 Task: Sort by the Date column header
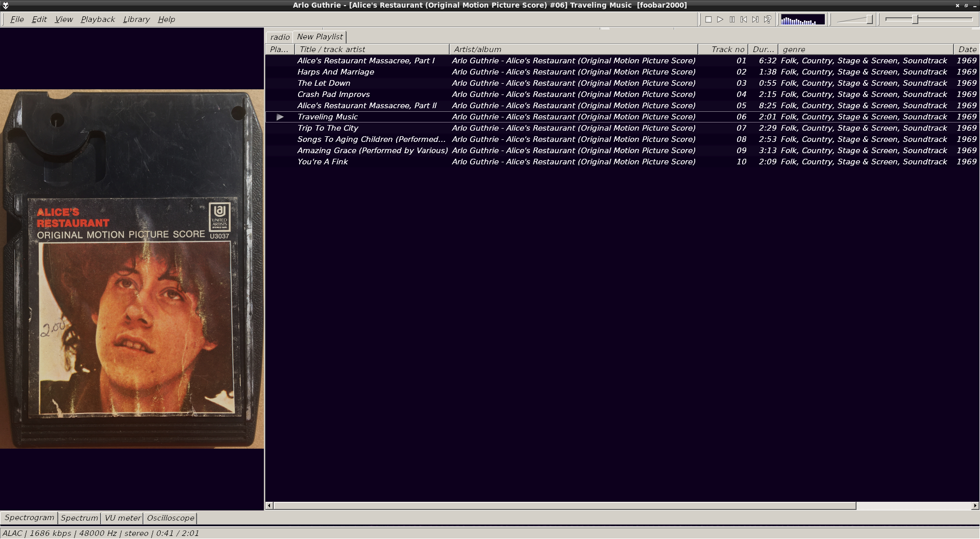[x=967, y=50]
